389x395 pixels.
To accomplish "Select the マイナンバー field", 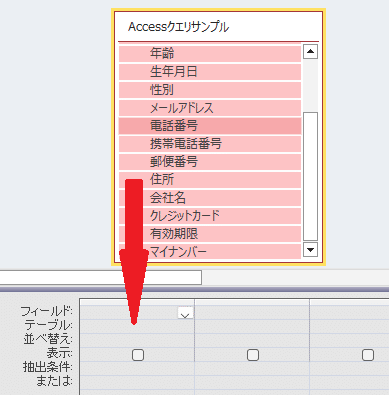I will (210, 252).
